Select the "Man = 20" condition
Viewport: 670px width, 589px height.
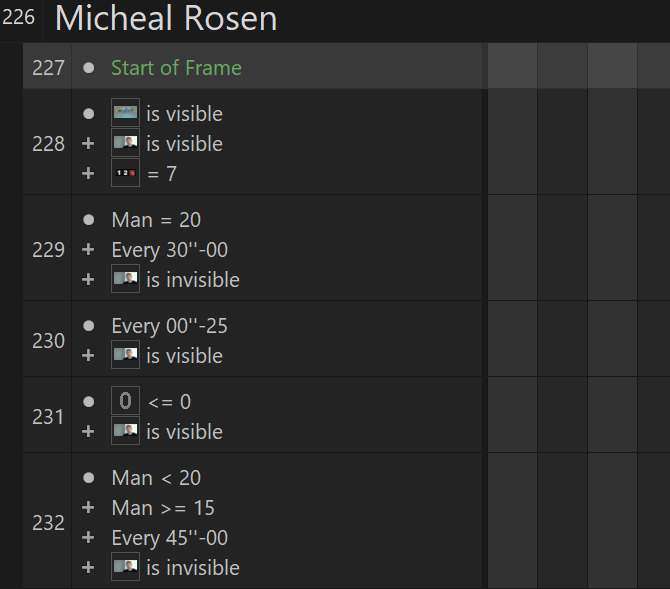tap(156, 220)
